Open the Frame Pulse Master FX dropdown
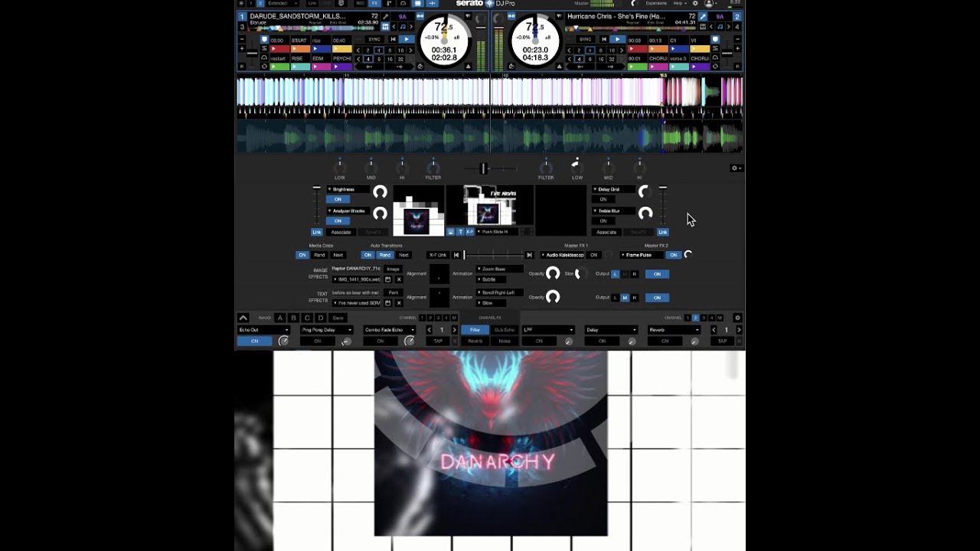Screen dimensions: 980x551 pos(642,255)
